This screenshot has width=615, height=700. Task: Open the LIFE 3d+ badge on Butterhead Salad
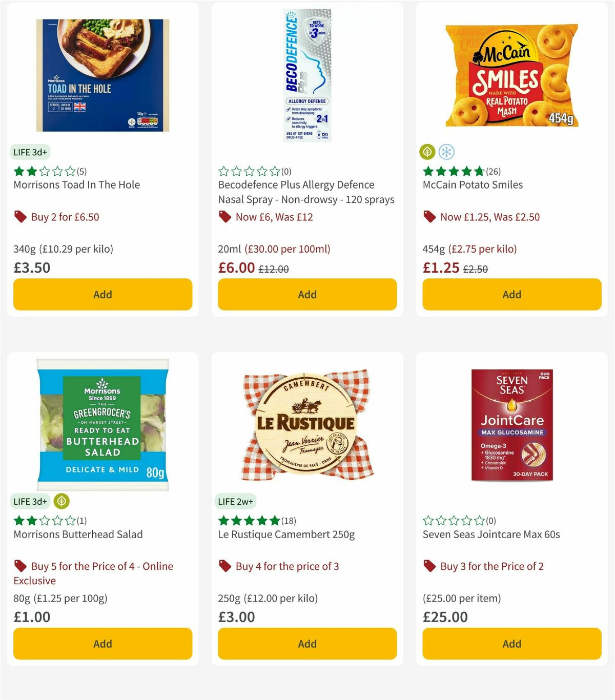click(30, 501)
